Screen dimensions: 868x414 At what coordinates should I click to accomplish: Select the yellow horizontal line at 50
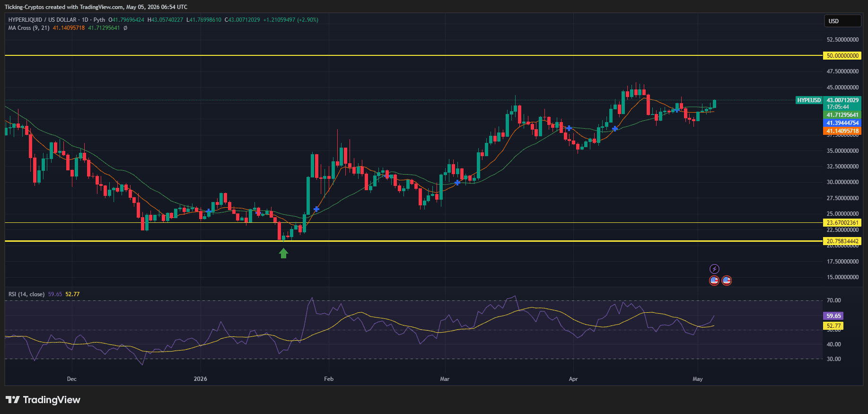[x=414, y=55]
